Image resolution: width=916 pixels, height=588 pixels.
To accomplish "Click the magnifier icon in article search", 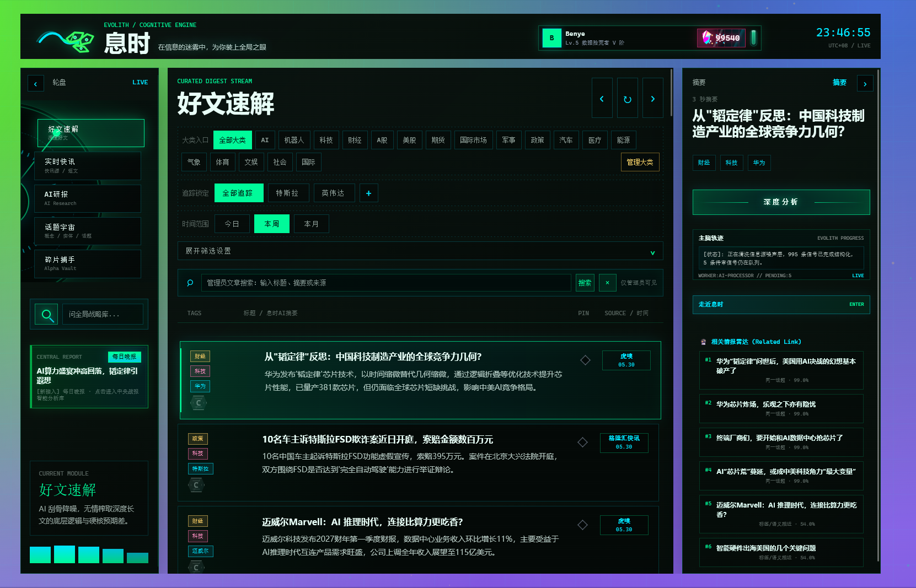I will click(190, 283).
